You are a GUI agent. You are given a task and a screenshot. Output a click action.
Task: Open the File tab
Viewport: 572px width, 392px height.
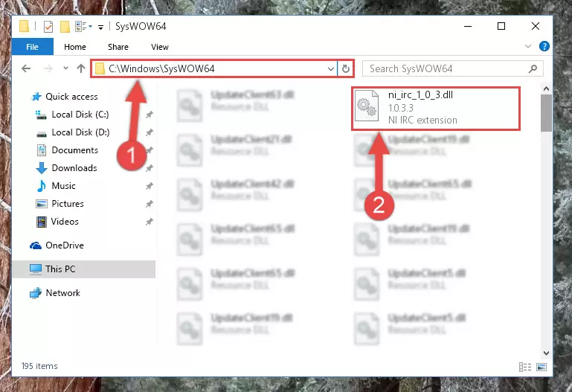coord(33,47)
